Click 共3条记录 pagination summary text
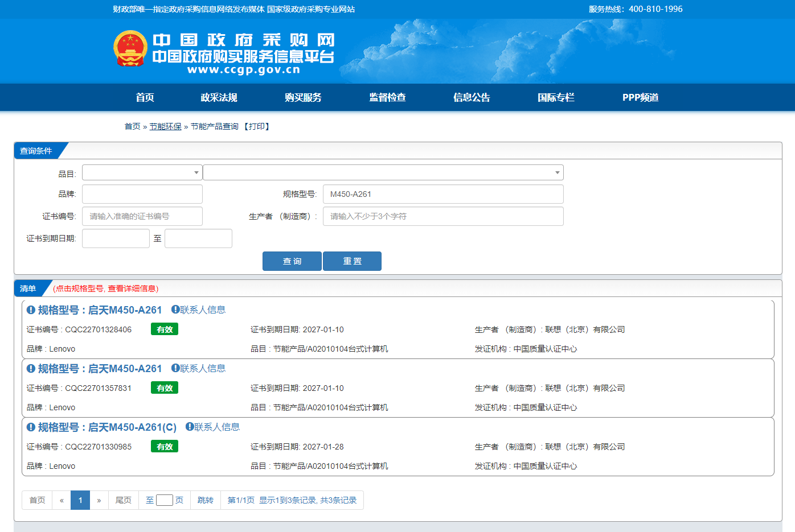Image resolution: width=795 pixels, height=532 pixels. (x=338, y=500)
